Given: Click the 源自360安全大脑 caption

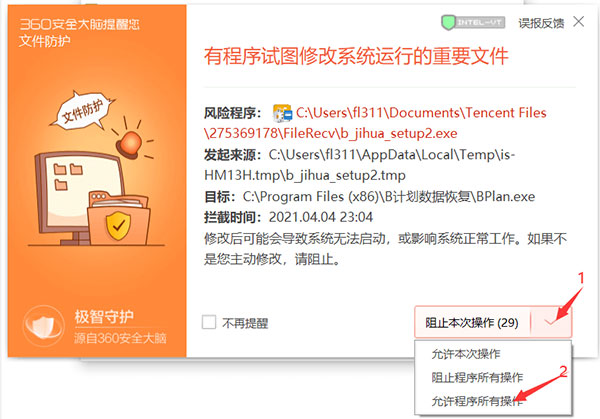Looking at the screenshot, I should 120,338.
